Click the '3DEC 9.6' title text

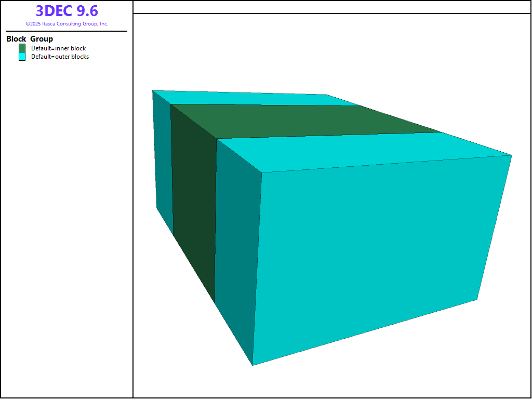click(66, 11)
